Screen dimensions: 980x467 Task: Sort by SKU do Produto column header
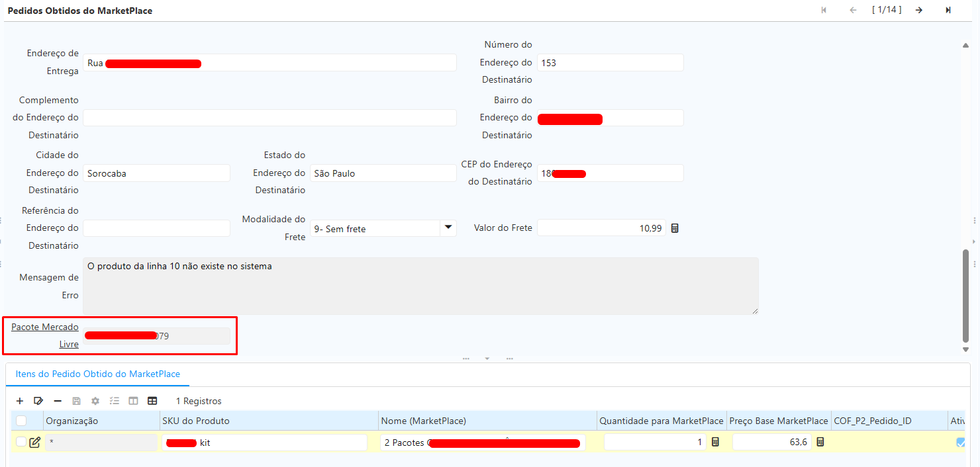[x=195, y=421]
